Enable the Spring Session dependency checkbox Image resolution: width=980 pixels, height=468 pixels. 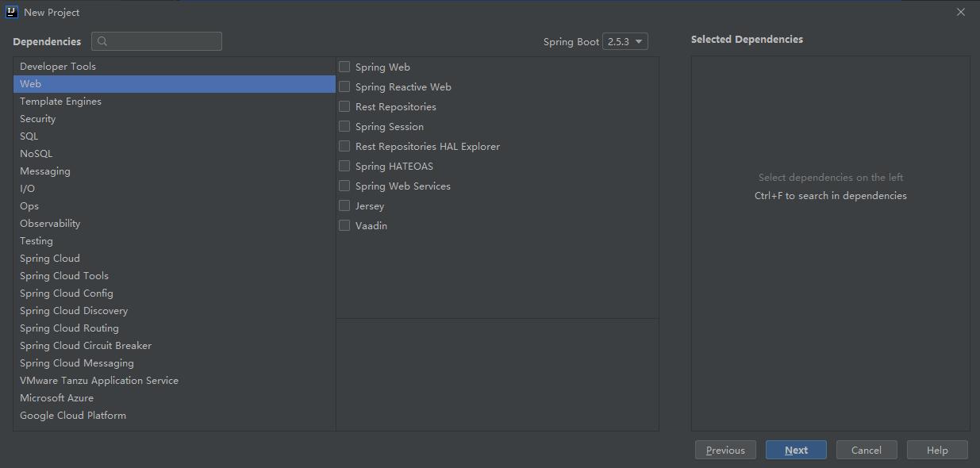coord(344,126)
